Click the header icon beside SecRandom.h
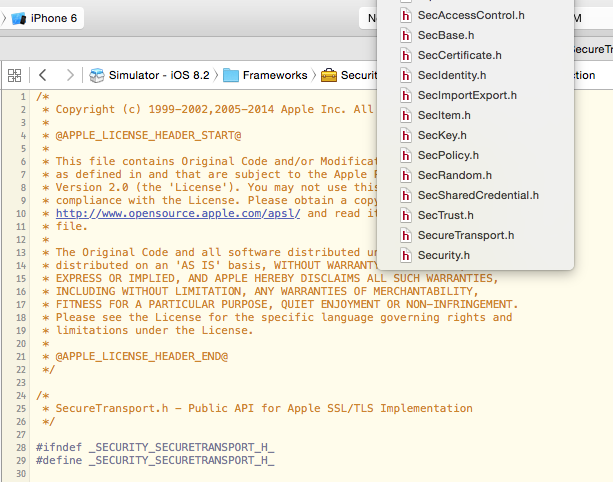Viewport: 613px width, 482px height. [406, 175]
